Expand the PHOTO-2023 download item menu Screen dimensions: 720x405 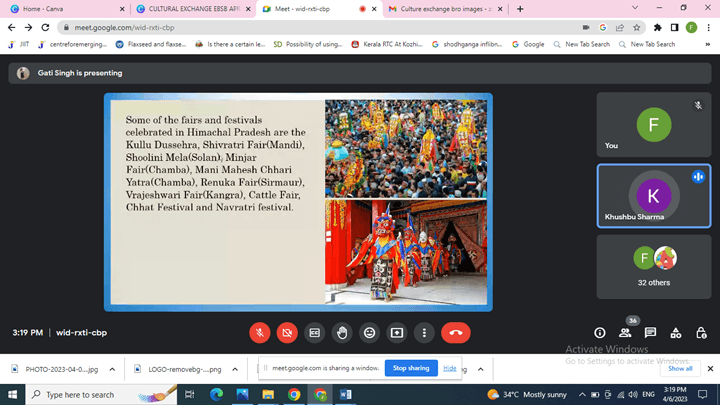coord(111,369)
